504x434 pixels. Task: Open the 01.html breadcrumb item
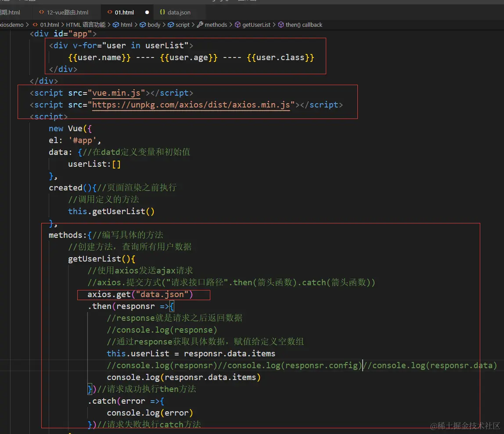click(x=50, y=25)
